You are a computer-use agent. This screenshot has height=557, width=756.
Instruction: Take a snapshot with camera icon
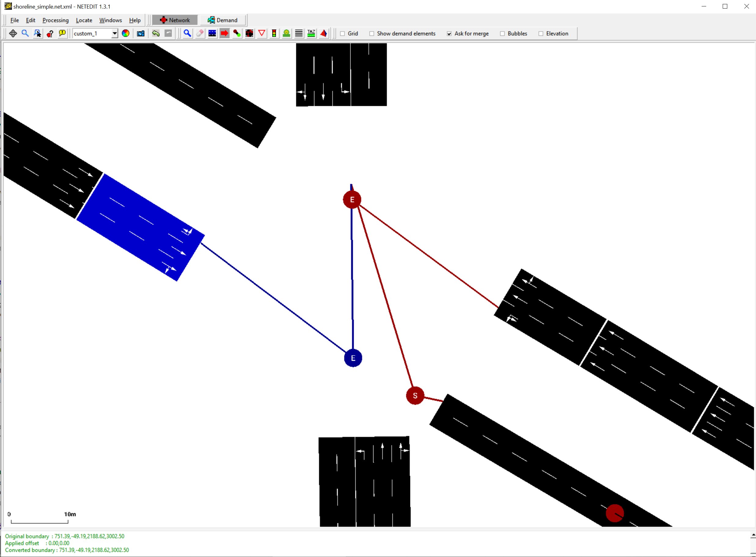pyautogui.click(x=141, y=33)
